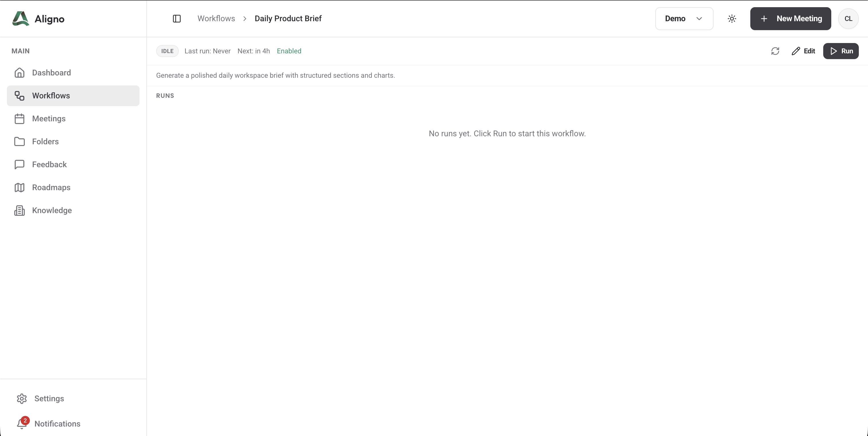The width and height of the screenshot is (868, 436).
Task: Click Enabled to disable the workflow schedule
Action: click(289, 51)
